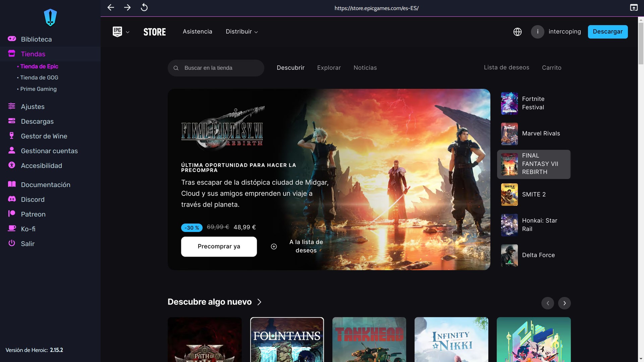Switch to the Noticias tab
644x362 pixels.
click(365, 68)
